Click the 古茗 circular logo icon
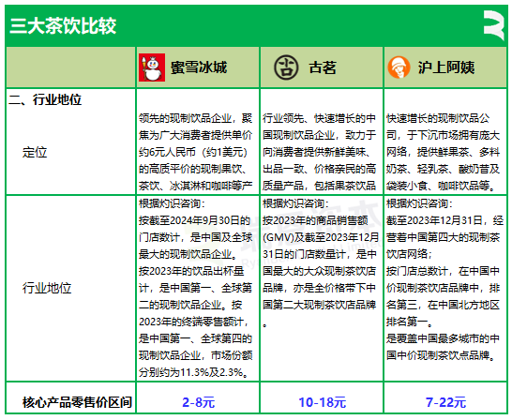512x420 pixels. pos(286,67)
